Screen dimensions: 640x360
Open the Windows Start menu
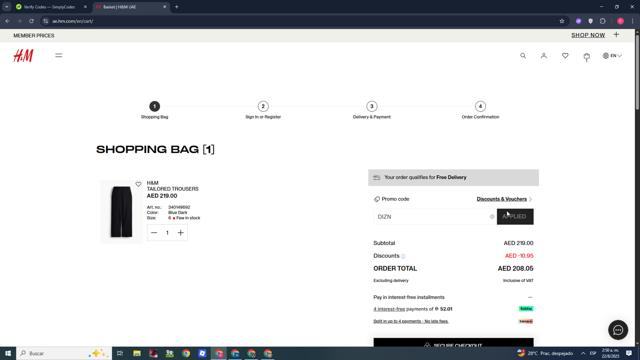(x=8, y=353)
